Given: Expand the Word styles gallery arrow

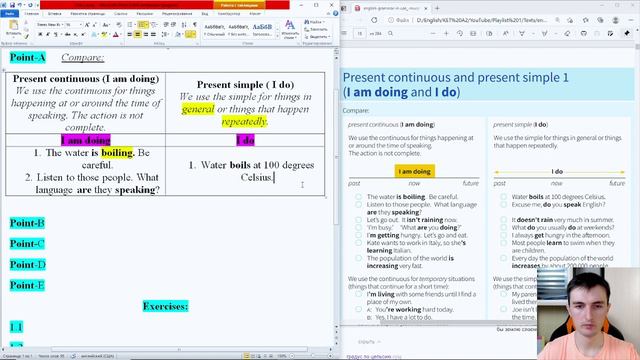Looking at the screenshot, I should (277, 36).
